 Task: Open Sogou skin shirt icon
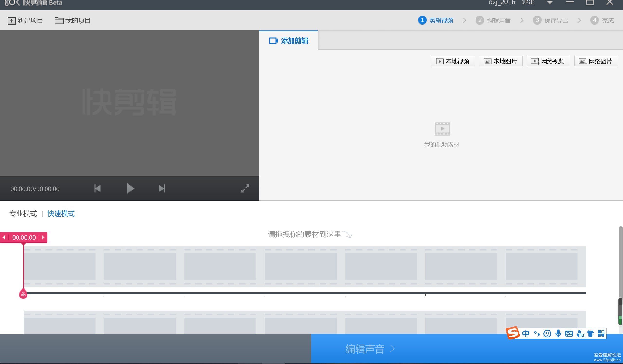(x=591, y=334)
